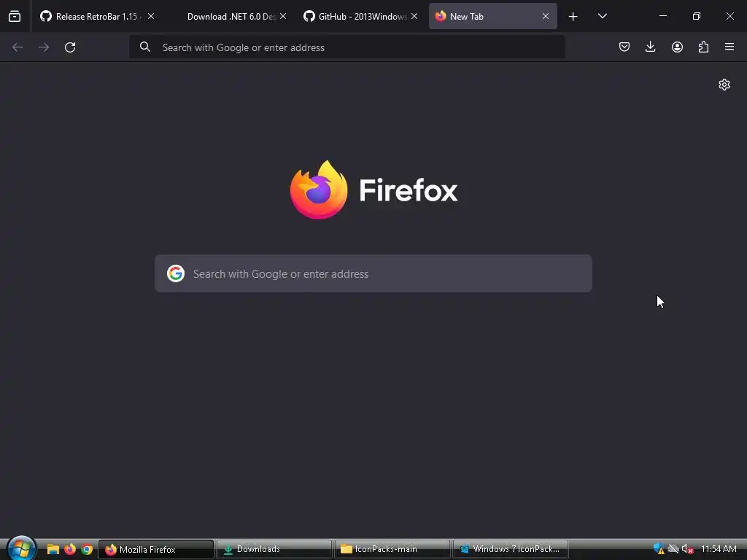
Task: Restore down the Firefox window
Action: 696,16
